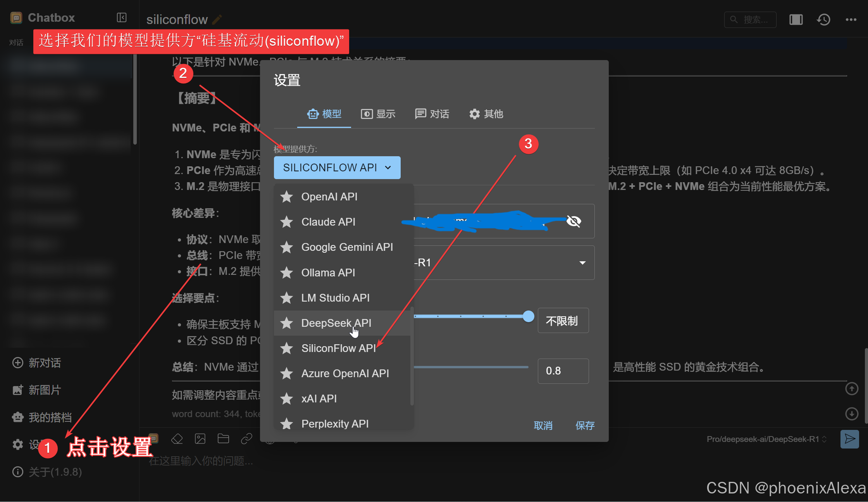Click the attach image icon

(200, 439)
